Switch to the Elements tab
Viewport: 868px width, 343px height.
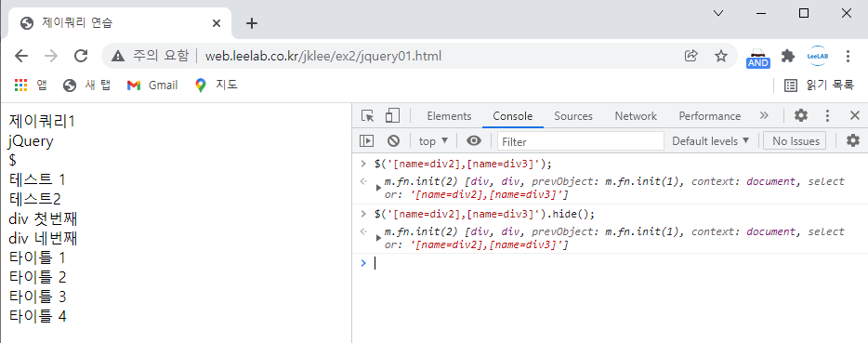(x=449, y=116)
